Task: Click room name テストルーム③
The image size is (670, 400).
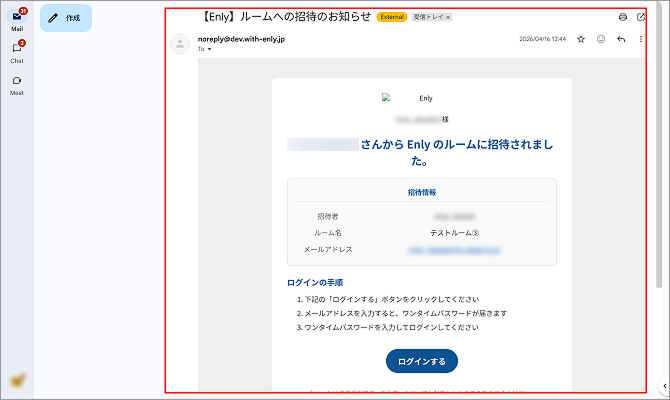Action: pyautogui.click(x=454, y=233)
